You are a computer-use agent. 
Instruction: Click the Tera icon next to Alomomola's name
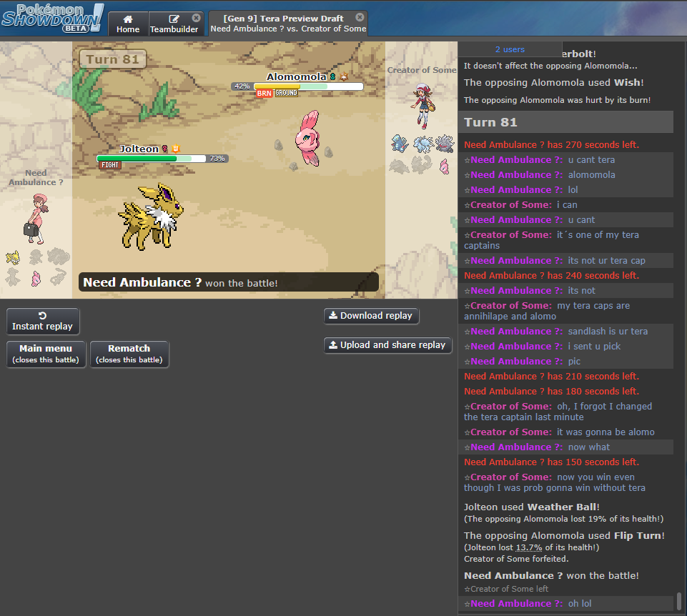click(x=344, y=76)
